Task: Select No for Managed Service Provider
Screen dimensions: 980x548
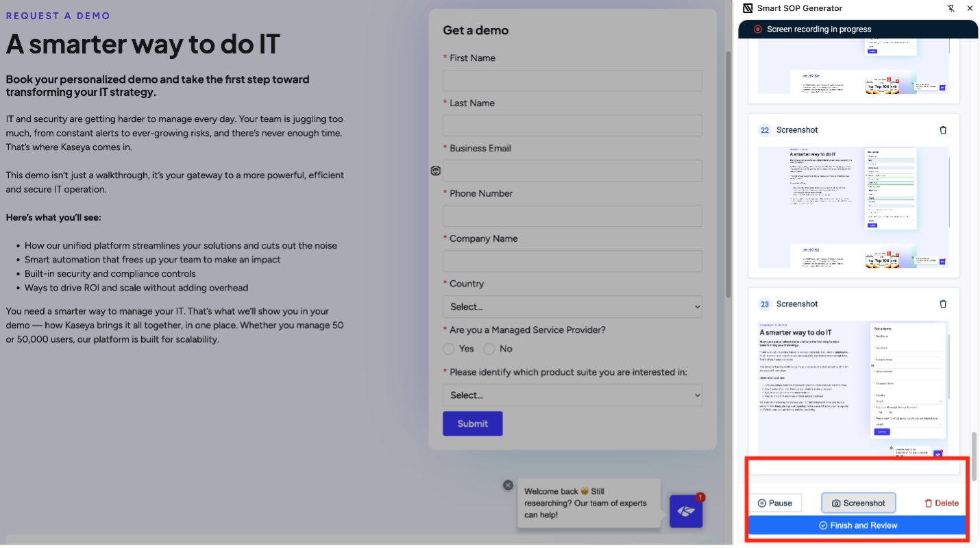Action: pyautogui.click(x=489, y=349)
